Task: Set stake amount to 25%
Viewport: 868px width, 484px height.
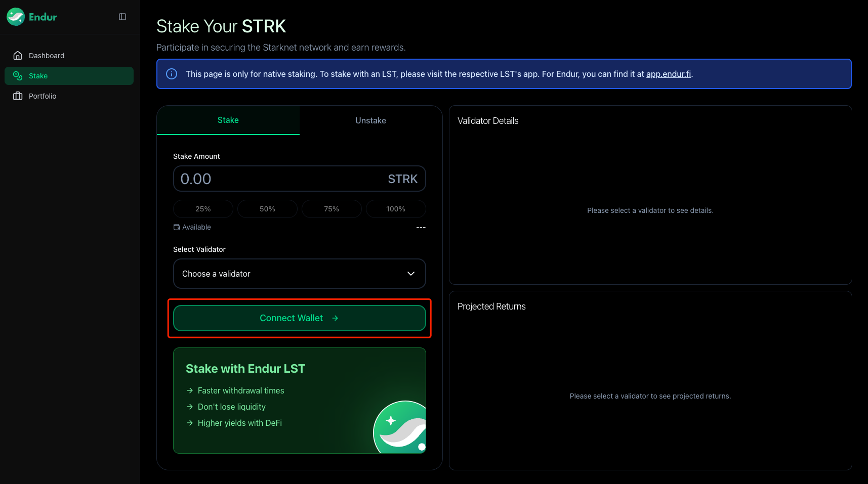Action: coord(203,209)
